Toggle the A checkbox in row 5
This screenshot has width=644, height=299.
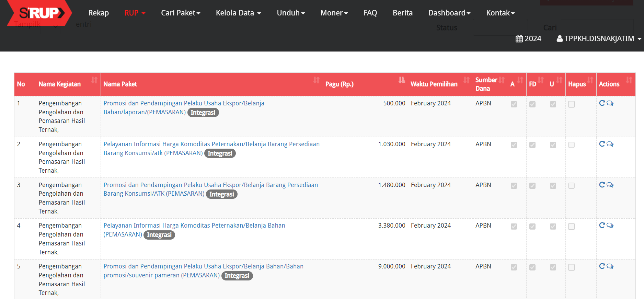coord(514,267)
